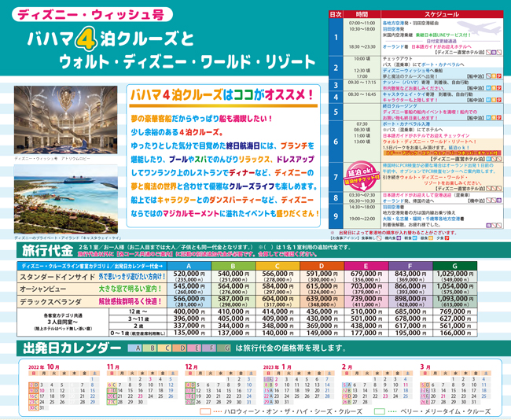Click the blue 朝食 meal icon in the legend
511x420 pixels.
coord(414,238)
